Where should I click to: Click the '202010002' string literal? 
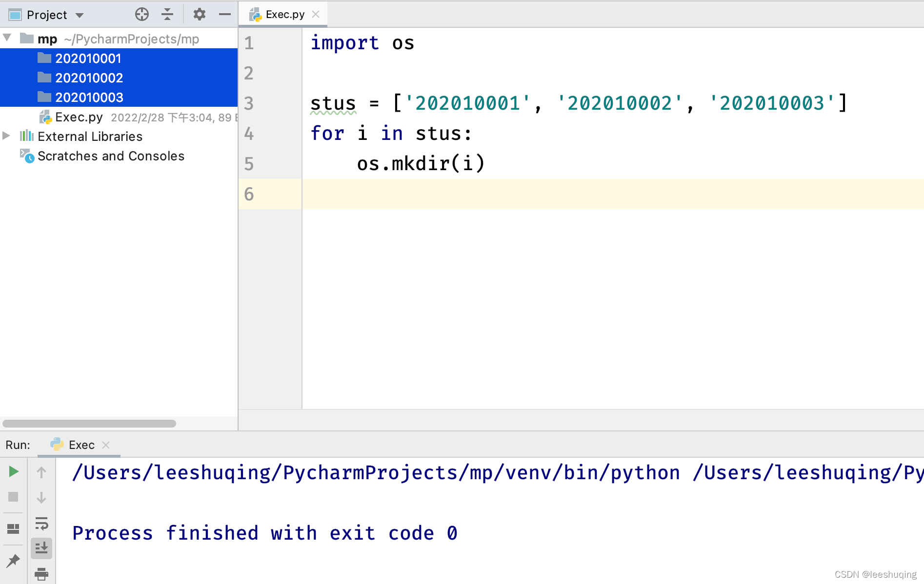pos(619,103)
